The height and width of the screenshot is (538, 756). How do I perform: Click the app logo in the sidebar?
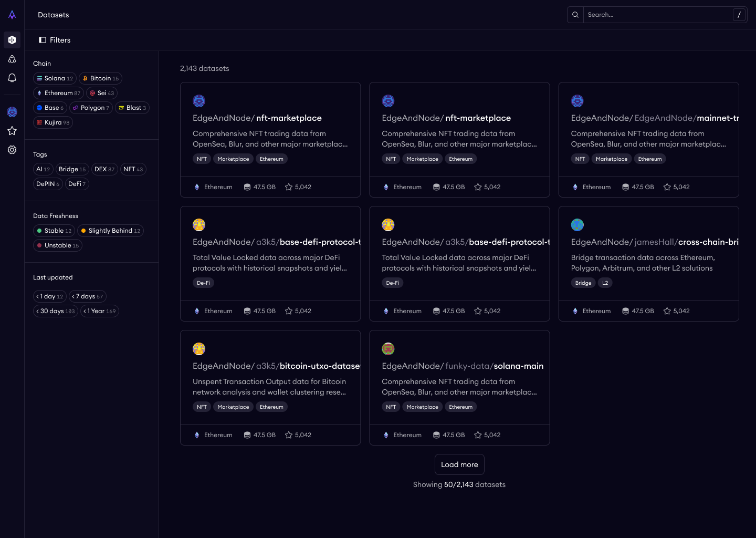pyautogui.click(x=12, y=15)
